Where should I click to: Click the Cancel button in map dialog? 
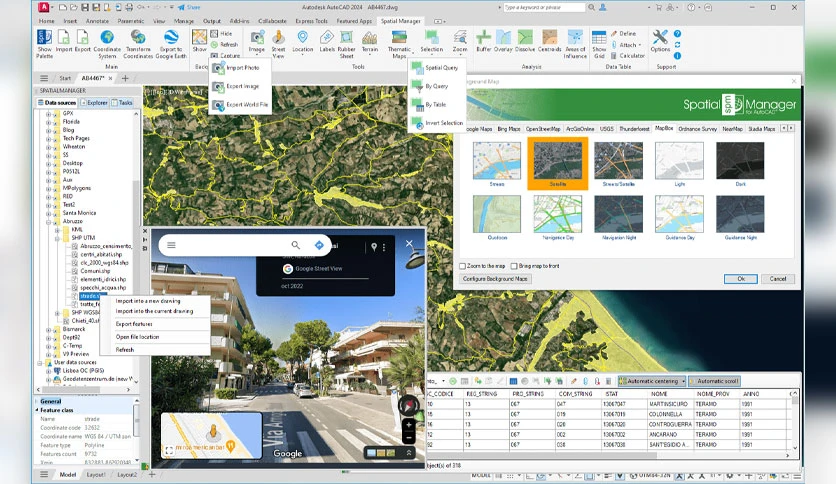point(778,279)
